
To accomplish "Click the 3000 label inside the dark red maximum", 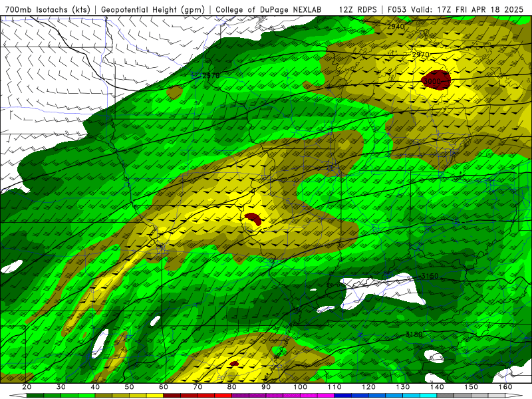I will tap(432, 81).
